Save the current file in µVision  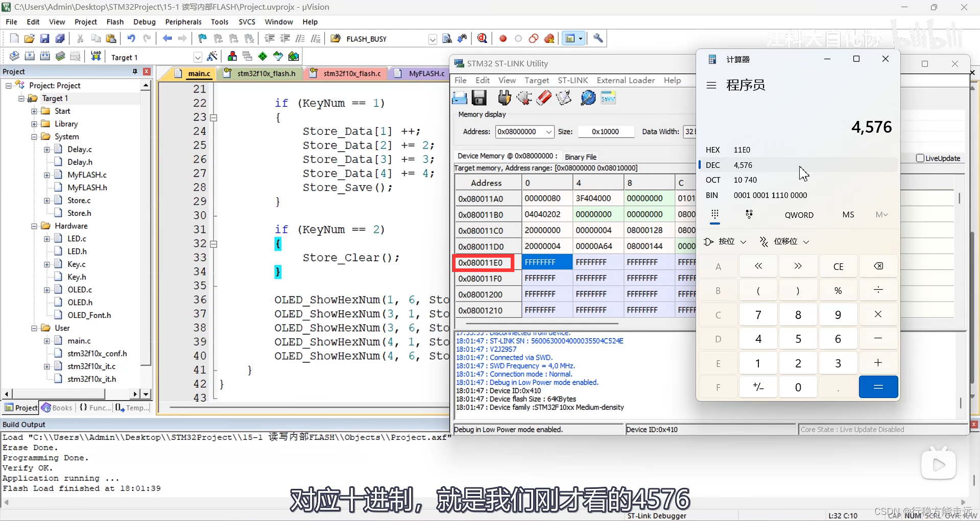click(x=44, y=39)
